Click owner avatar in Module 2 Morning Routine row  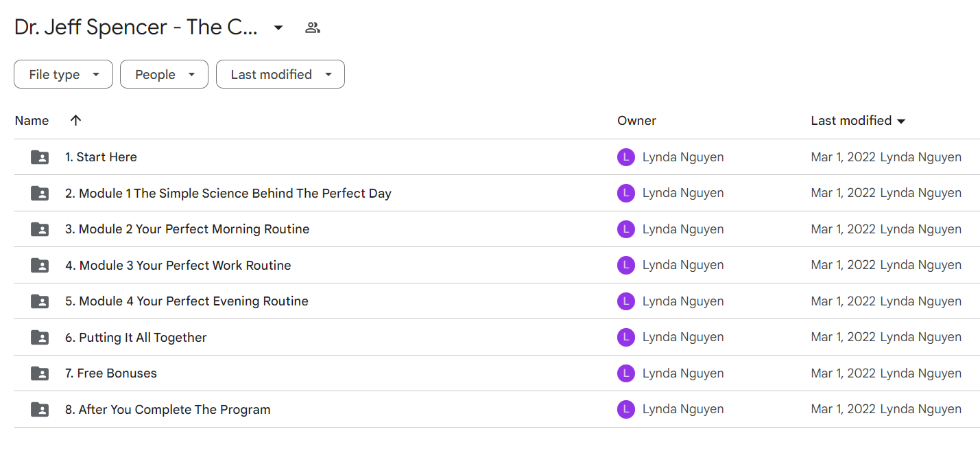pos(626,229)
